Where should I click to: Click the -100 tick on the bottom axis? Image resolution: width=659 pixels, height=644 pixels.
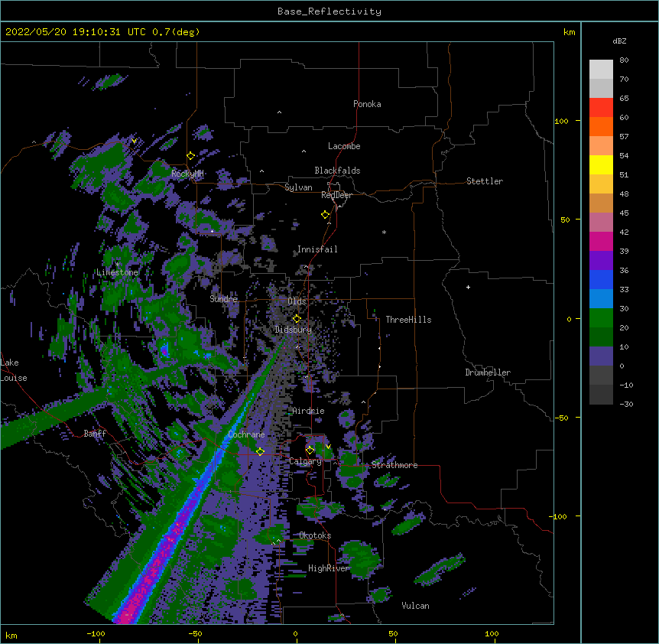tap(96, 634)
